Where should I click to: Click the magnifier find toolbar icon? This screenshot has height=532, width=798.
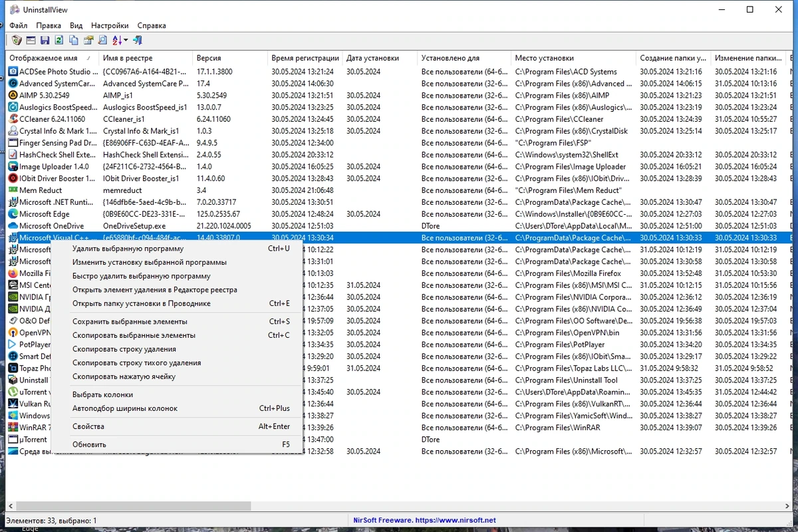[x=102, y=41]
